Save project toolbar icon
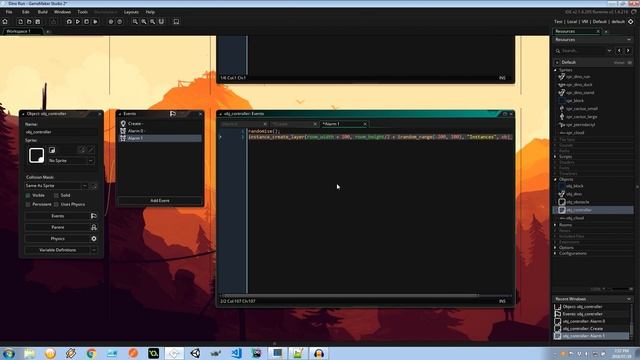The image size is (640, 360). click(x=38, y=22)
